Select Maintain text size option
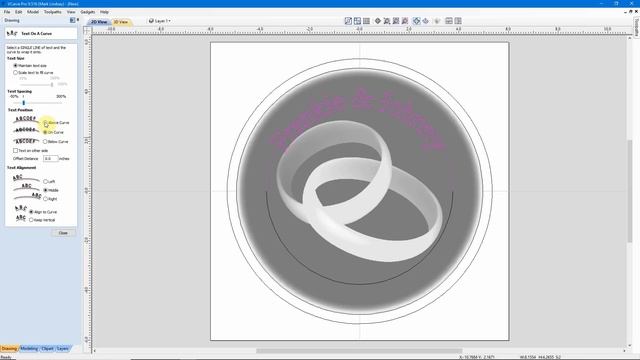Viewport: 640px width, 360px height. click(x=16, y=65)
